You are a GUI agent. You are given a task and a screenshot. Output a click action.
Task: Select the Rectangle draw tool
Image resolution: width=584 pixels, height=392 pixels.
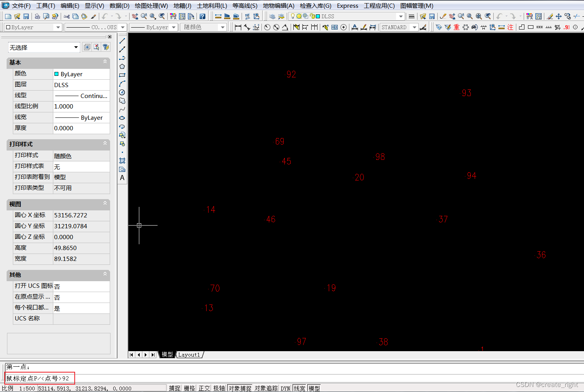pos(122,75)
